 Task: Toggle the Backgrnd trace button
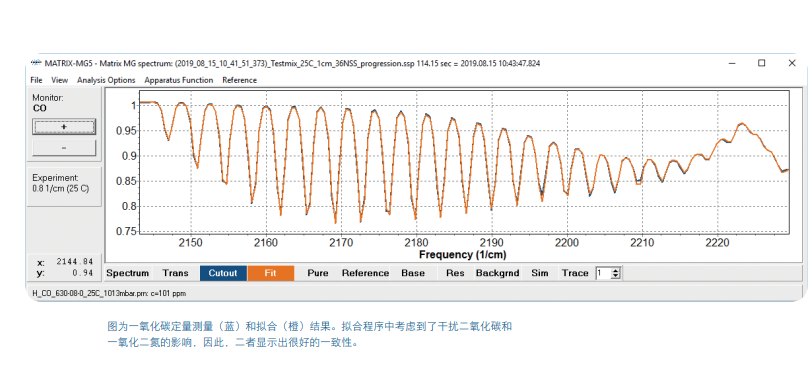pos(497,273)
